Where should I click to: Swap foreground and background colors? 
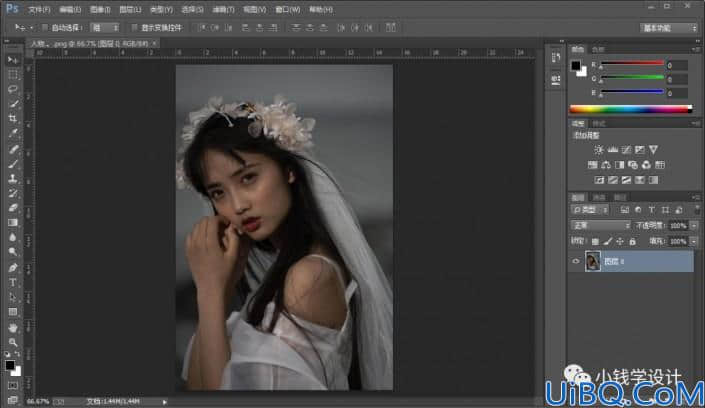(18, 354)
